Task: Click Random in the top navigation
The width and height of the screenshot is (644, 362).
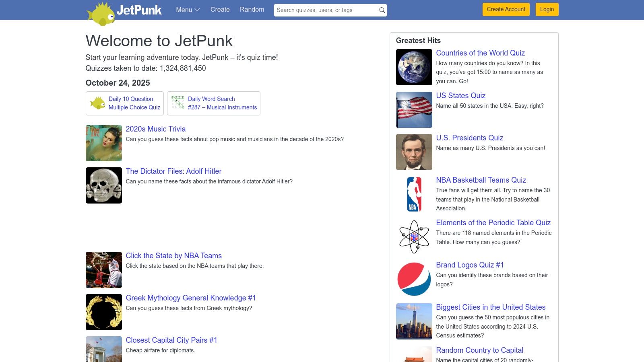Action: [252, 9]
